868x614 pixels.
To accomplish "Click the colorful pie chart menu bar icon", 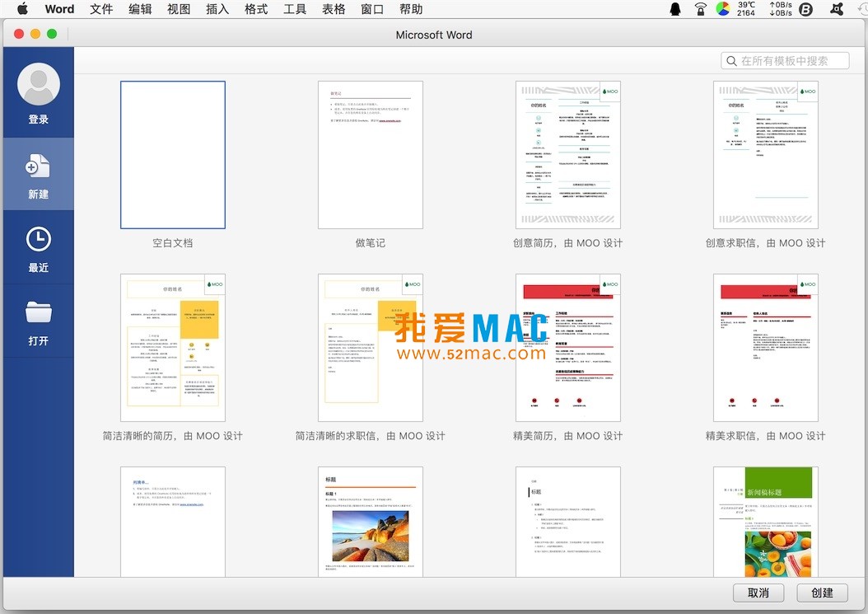I will click(x=722, y=9).
